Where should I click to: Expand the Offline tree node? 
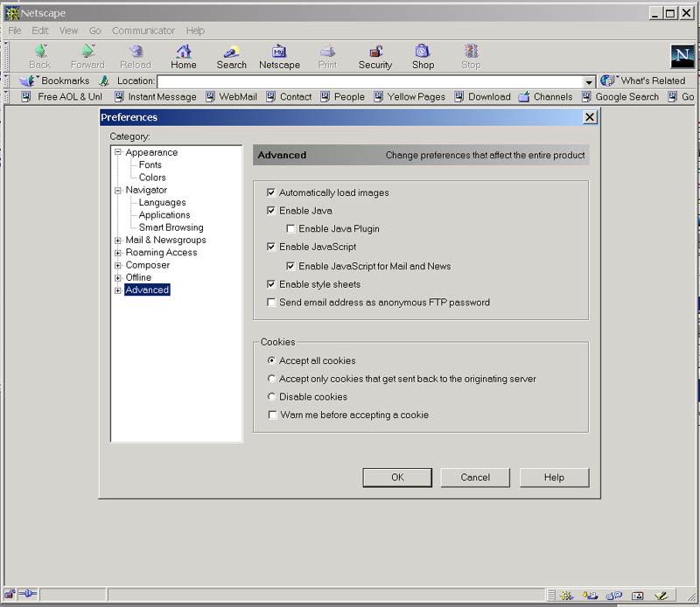pos(118,277)
